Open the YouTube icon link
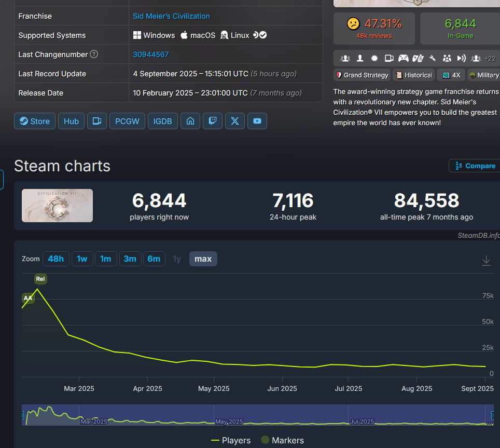 257,121
